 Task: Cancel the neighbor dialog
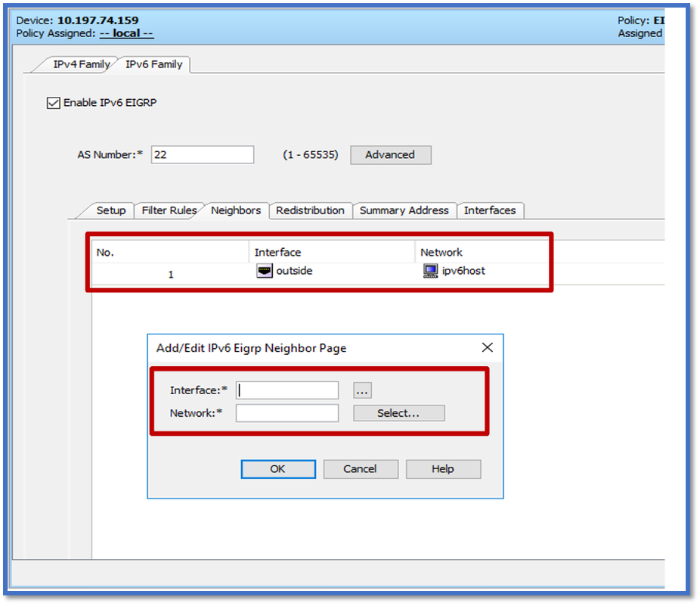point(361,469)
